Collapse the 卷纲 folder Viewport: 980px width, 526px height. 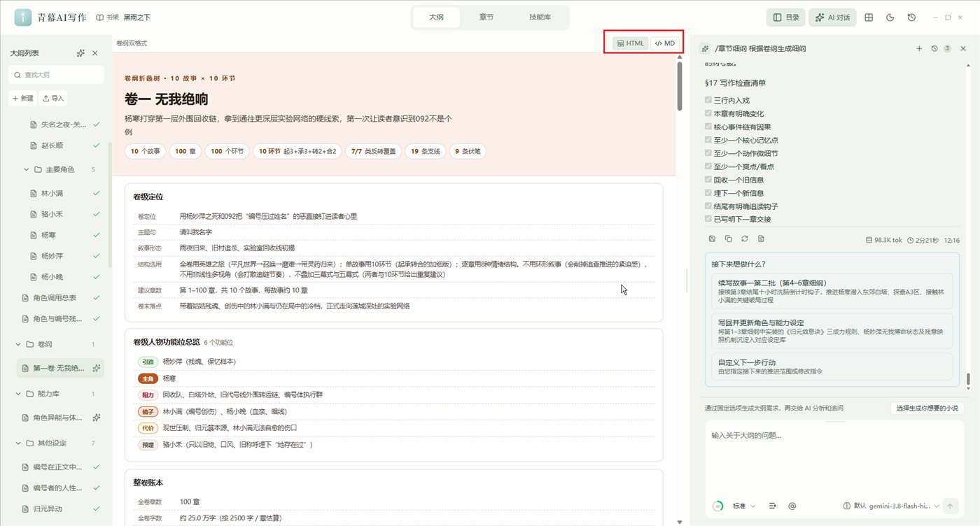click(19, 344)
